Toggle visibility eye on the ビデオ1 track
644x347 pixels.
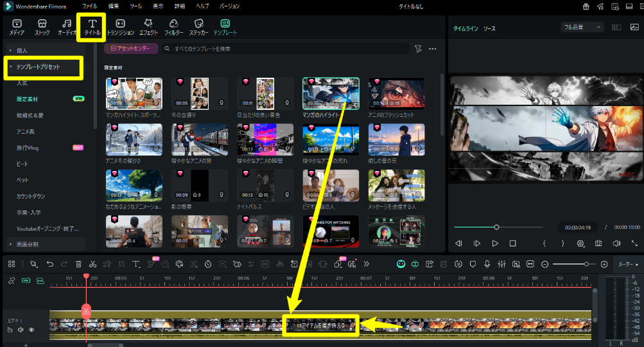(31, 330)
